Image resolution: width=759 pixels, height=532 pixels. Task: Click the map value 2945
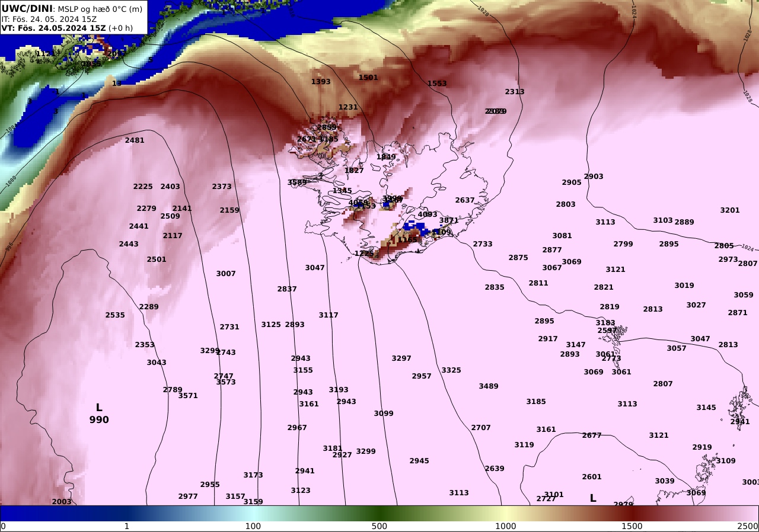click(419, 461)
